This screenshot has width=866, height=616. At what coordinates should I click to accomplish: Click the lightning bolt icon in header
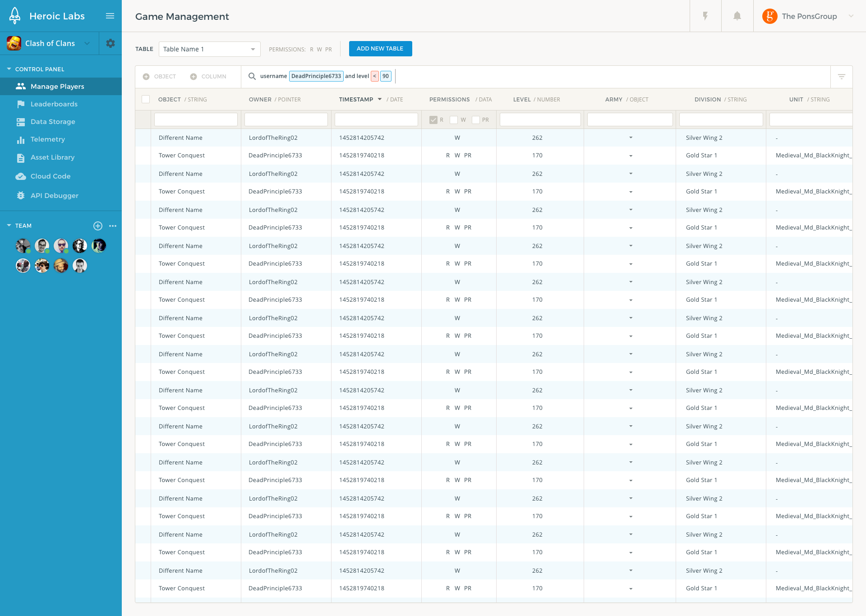pyautogui.click(x=705, y=16)
